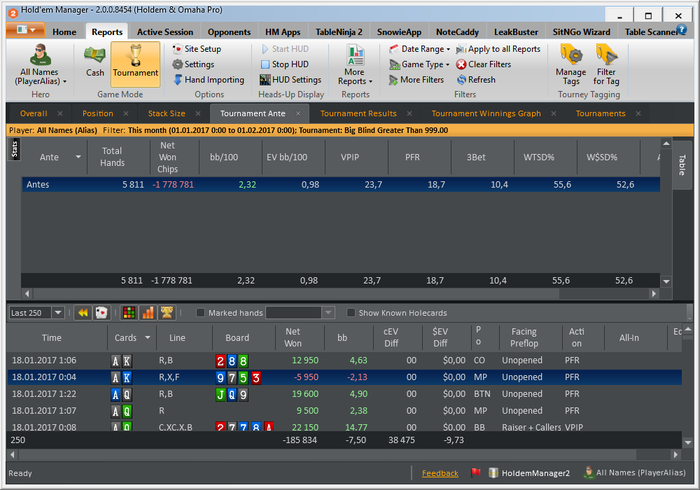Screen dimensions: 700x490
Task: Toggle Show Known Holecards checkbox
Action: pyautogui.click(x=351, y=313)
